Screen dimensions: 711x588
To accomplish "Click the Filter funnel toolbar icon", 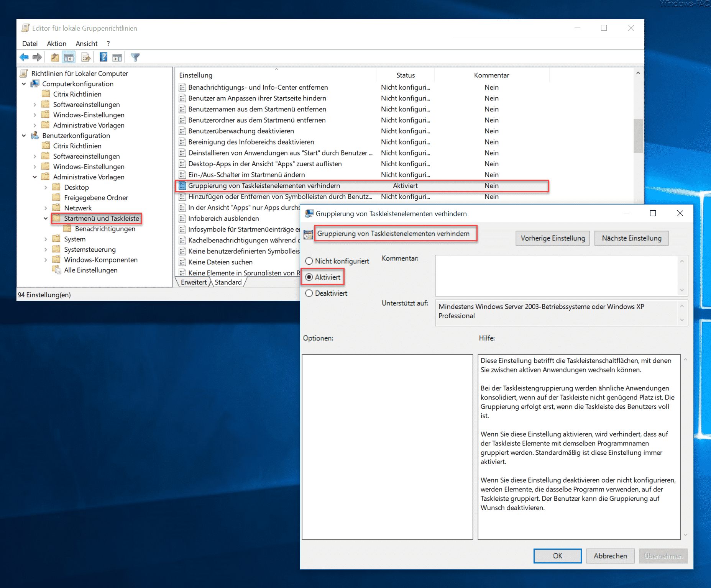I will point(135,57).
